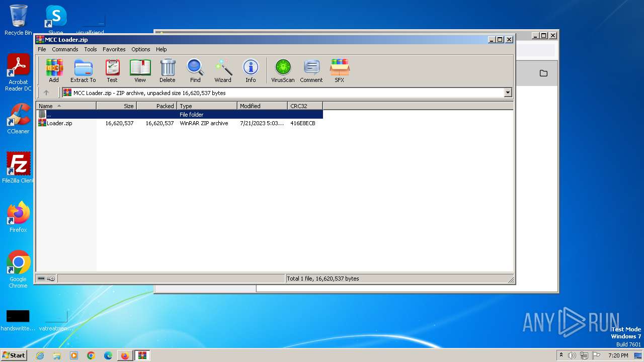Sort by Packed column header
The image size is (644, 362).
(156, 106)
